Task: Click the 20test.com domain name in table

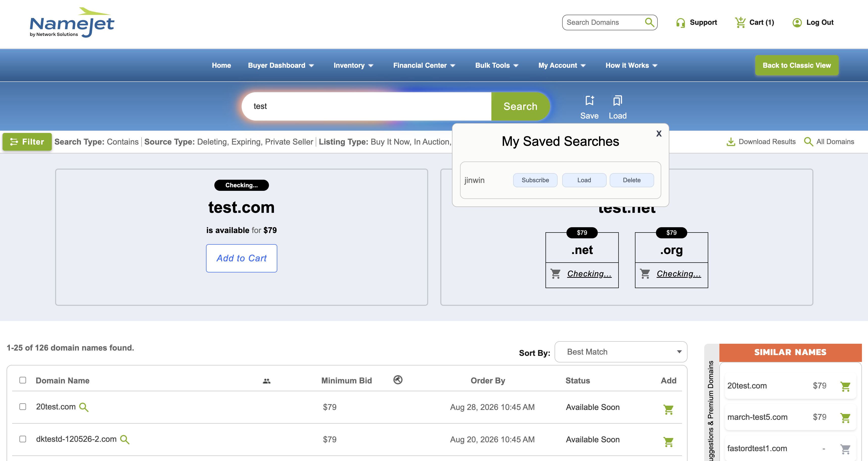Action: click(x=56, y=407)
